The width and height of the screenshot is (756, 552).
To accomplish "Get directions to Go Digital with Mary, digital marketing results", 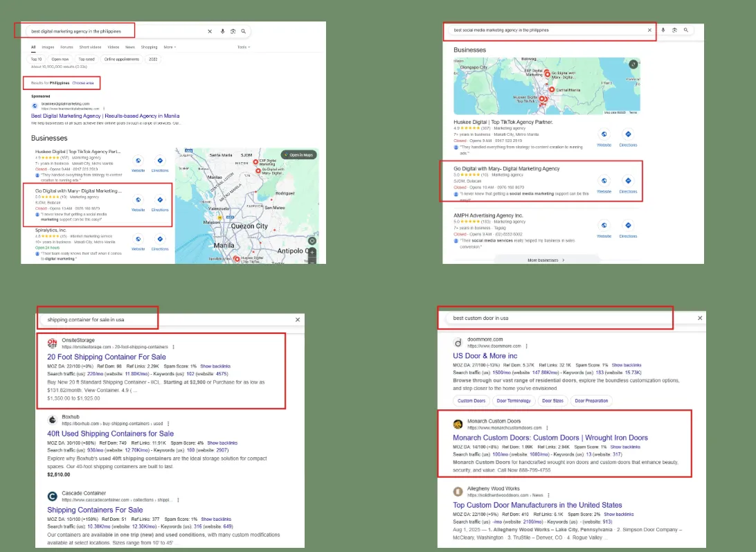I will [160, 199].
